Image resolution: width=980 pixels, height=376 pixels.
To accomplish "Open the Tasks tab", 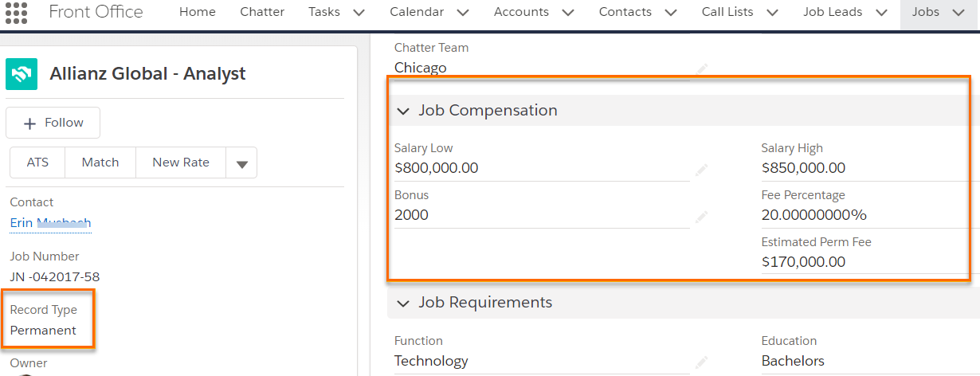I will [323, 12].
